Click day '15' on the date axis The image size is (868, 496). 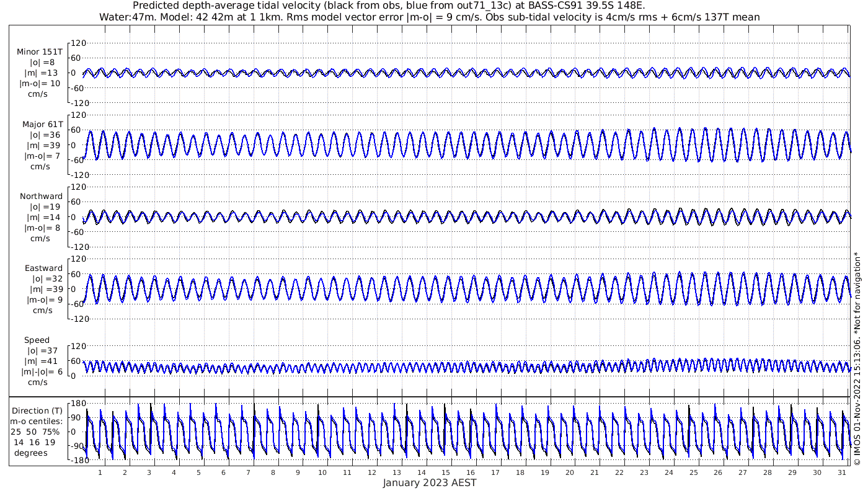click(446, 472)
